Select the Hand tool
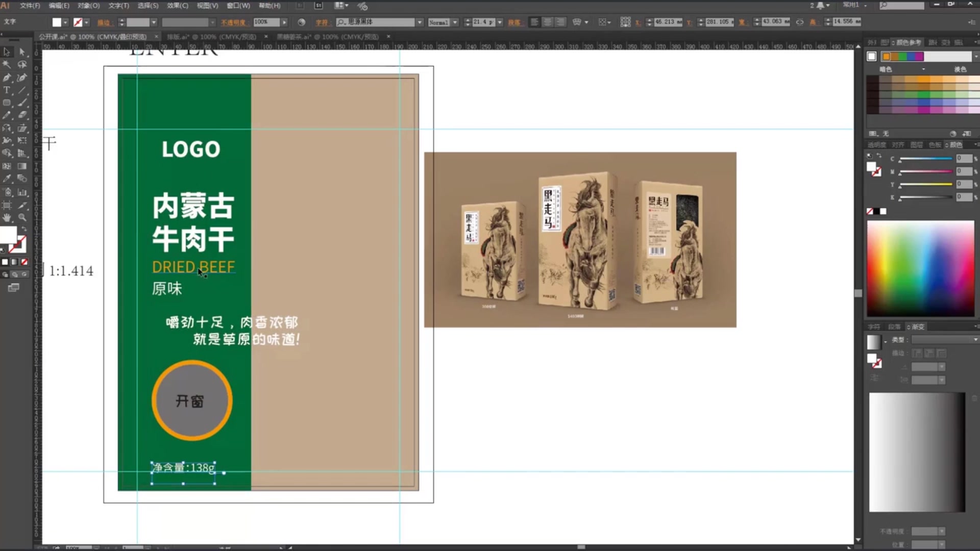The height and width of the screenshot is (551, 980). 7,218
